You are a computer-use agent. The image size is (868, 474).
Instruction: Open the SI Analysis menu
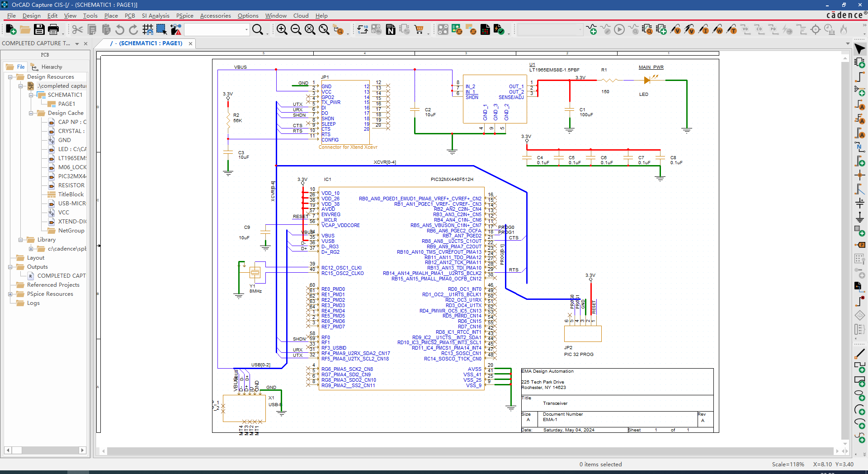click(156, 15)
